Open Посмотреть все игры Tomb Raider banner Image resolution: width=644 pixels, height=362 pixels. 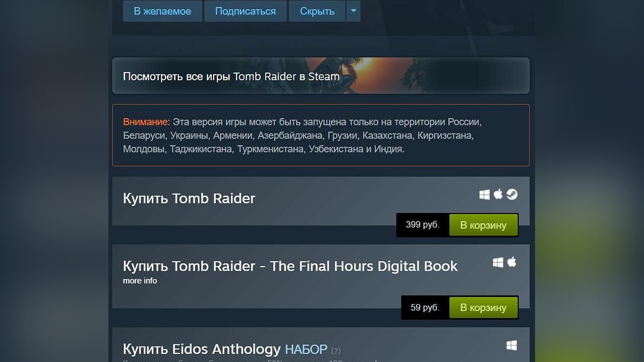coord(321,76)
